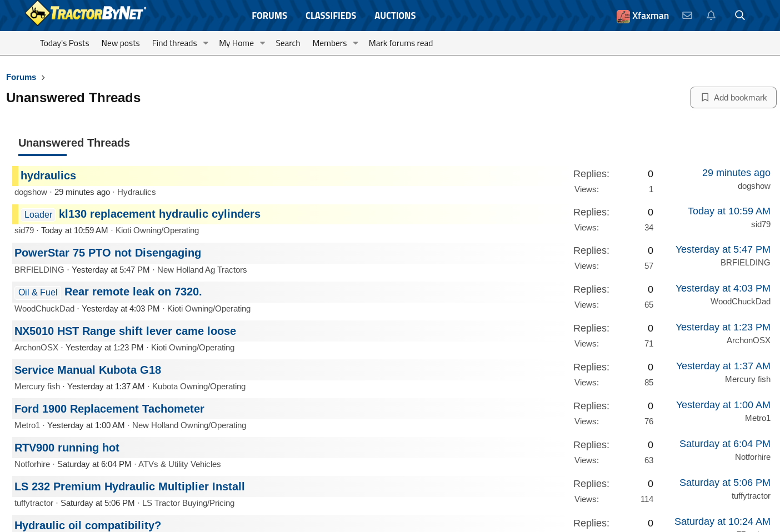Viewport: 780px width, 532px height.
Task: Click the breadcrumb chevron after Forums
Action: point(43,78)
